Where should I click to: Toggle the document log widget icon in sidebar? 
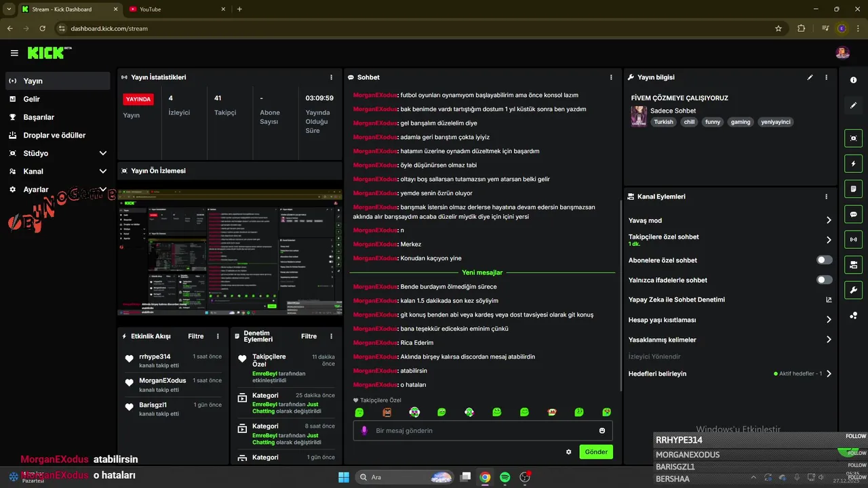[x=854, y=188]
